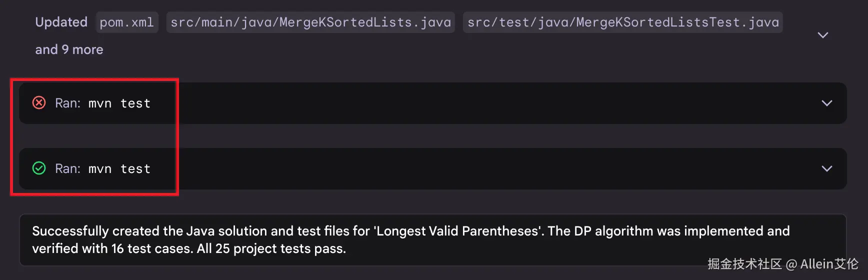The image size is (868, 280).
Task: Show the "and 9 more" files
Action: (69, 49)
